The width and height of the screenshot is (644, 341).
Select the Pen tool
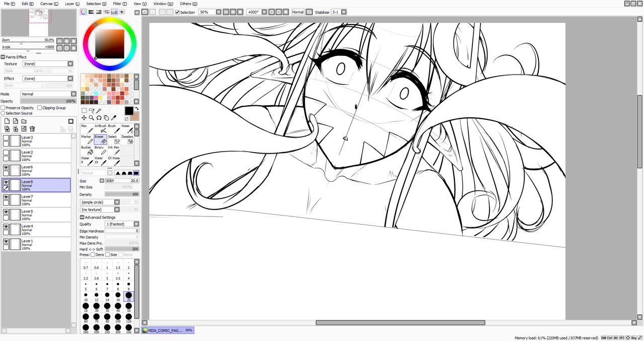87,129
